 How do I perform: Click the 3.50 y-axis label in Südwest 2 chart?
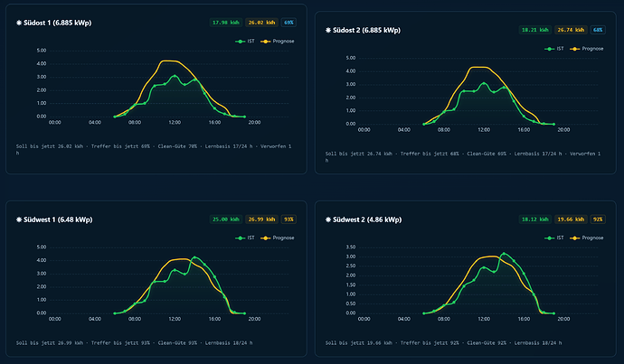[x=351, y=247]
